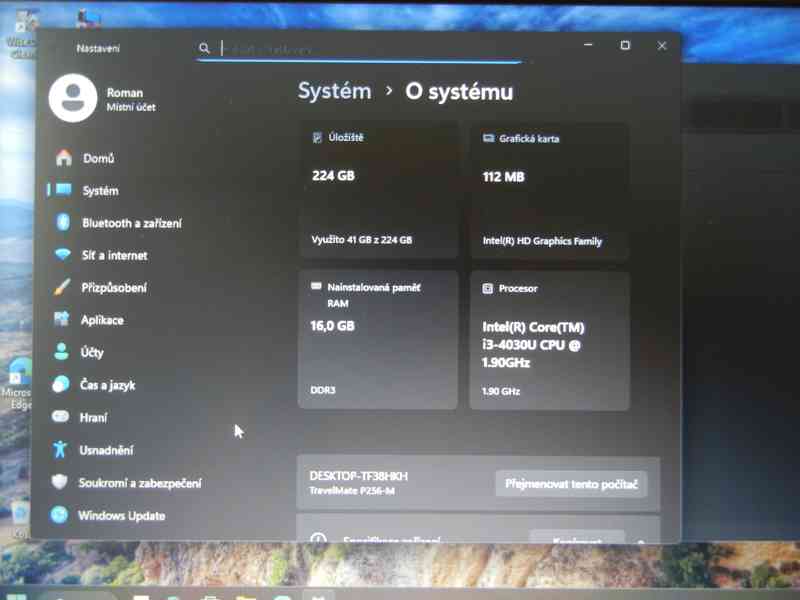Open Síť a internet wifi icon
The height and width of the screenshot is (600, 800).
63,254
